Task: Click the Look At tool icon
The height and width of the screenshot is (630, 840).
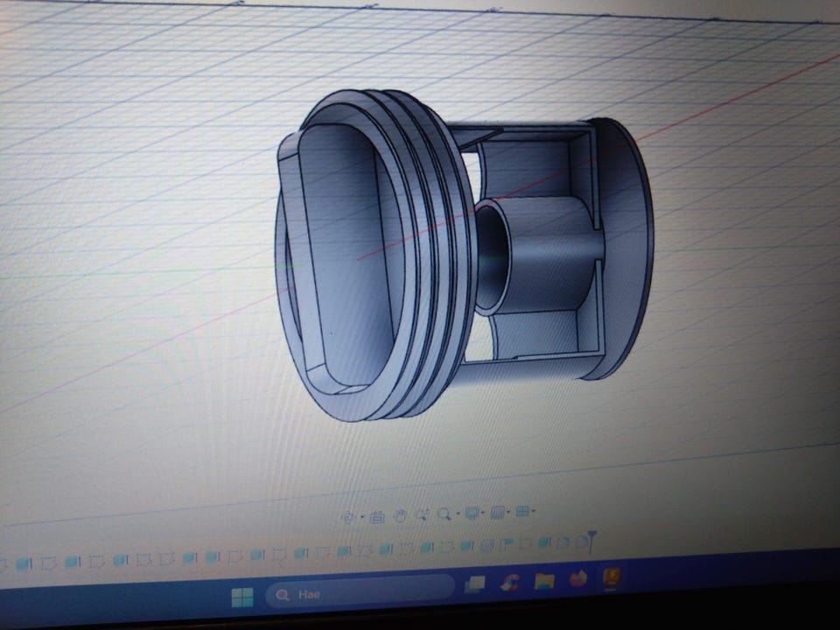Action: pos(377,516)
